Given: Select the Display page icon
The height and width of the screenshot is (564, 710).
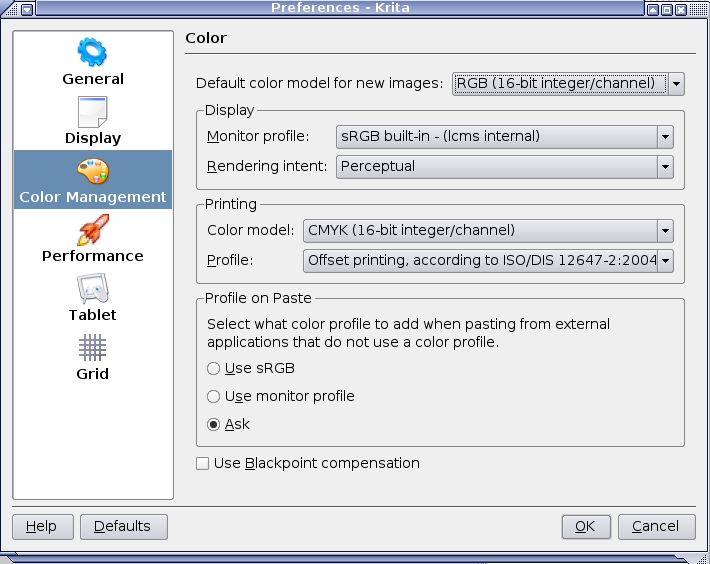Looking at the screenshot, I should (x=93, y=111).
